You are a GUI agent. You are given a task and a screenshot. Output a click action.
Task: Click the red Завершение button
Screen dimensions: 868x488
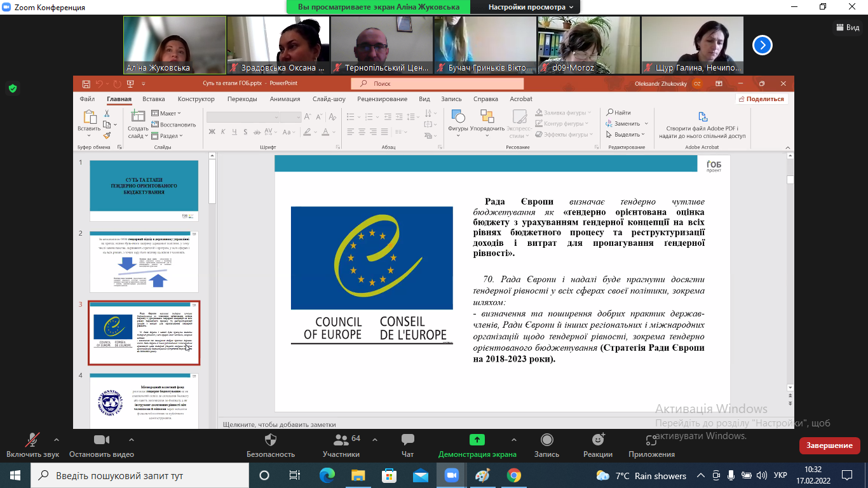click(829, 445)
